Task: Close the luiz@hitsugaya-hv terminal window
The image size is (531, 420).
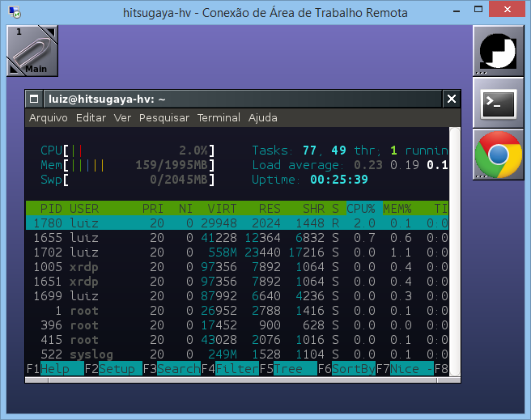Action: (452, 100)
